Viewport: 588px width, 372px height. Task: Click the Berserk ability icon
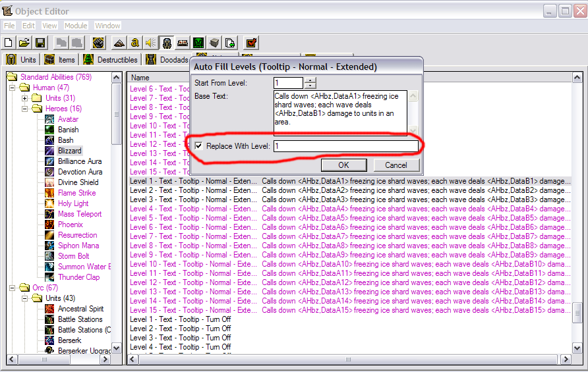pos(49,340)
